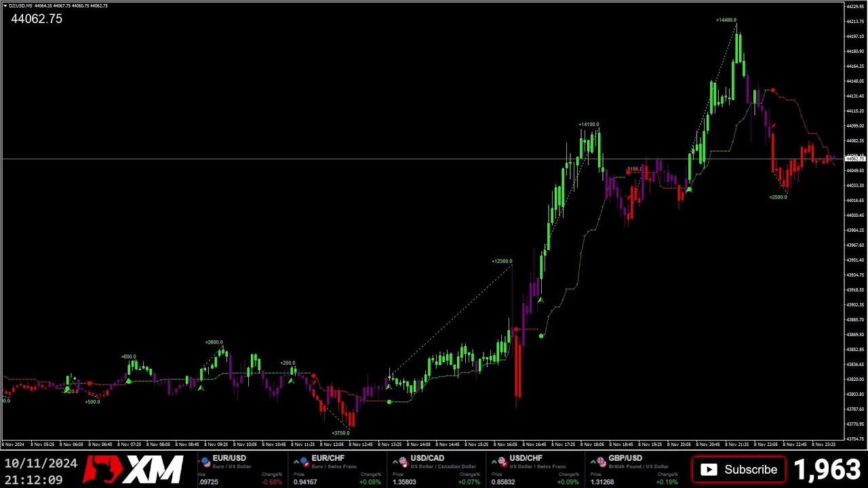Viewport: 868px width, 488px height.
Task: Select the USD/CHF pair name in ticker
Action: click(x=526, y=458)
